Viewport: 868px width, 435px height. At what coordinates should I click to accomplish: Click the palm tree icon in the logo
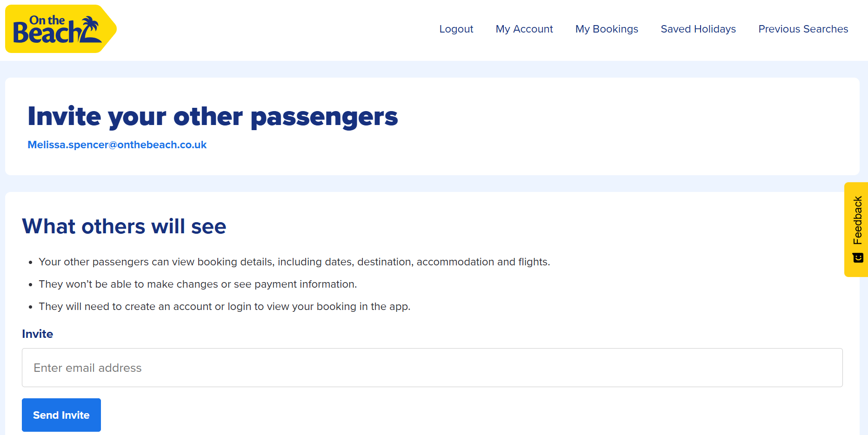point(90,27)
